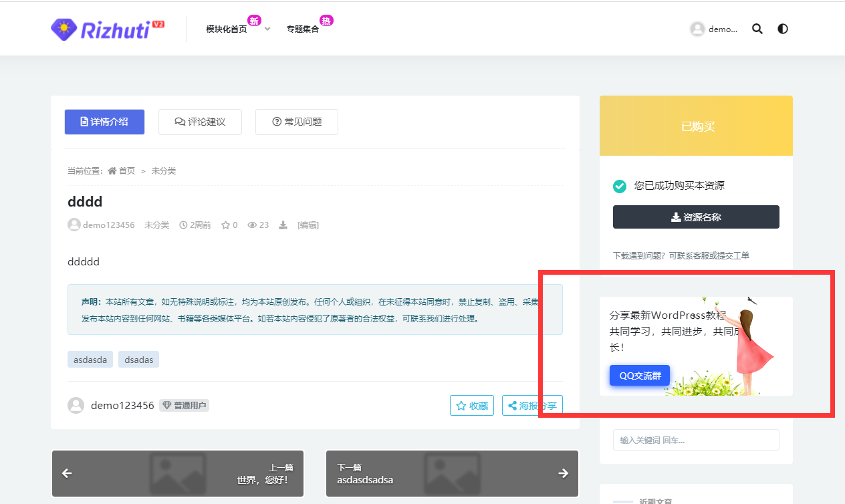The image size is (845, 504).
Task: Click the search magnifier icon in the navbar
Action: coord(757,29)
